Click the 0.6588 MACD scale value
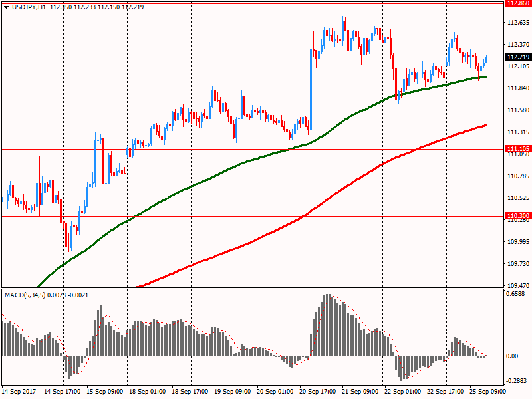This screenshot has width=532, height=399. [515, 294]
